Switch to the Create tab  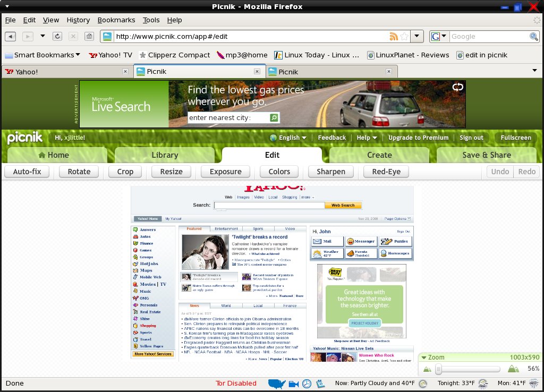pyautogui.click(x=379, y=155)
